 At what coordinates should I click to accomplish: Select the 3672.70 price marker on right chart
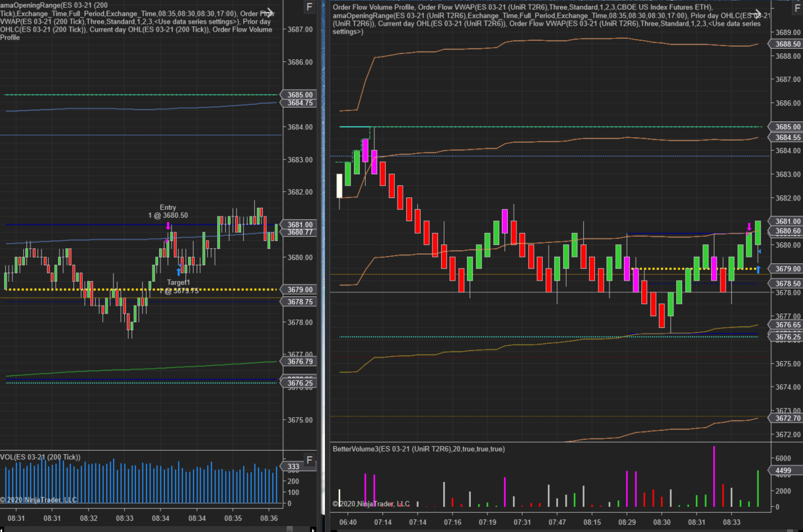tap(784, 418)
